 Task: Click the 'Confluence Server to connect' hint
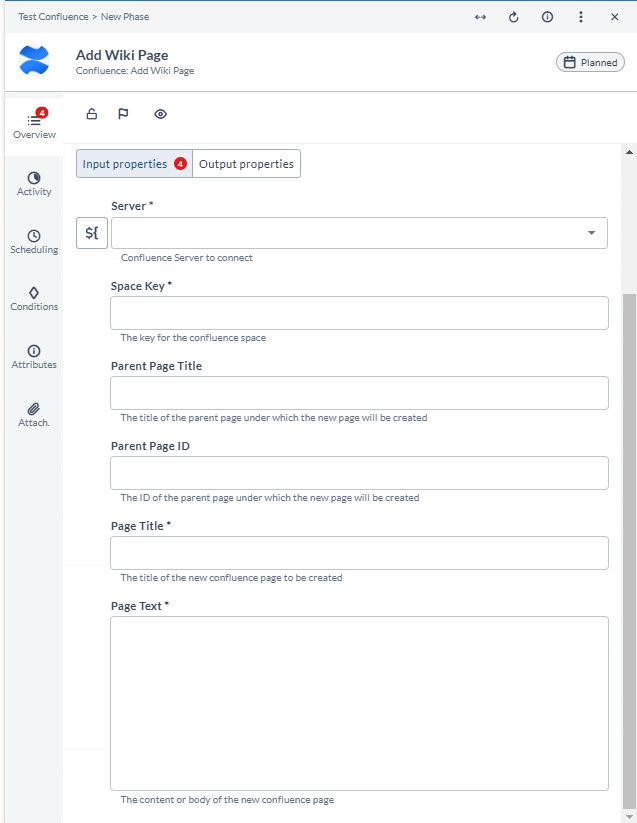click(187, 258)
